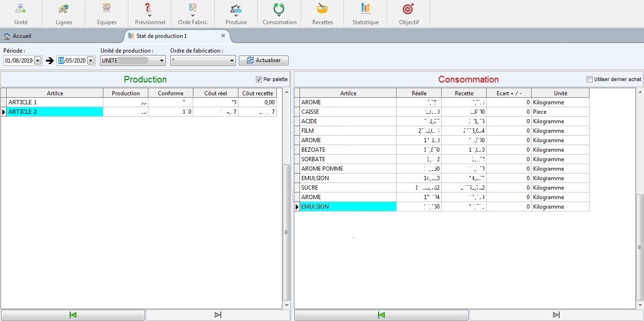The width and height of the screenshot is (644, 321).
Task: Select the Prévisionnel icon
Action: [x=150, y=13]
